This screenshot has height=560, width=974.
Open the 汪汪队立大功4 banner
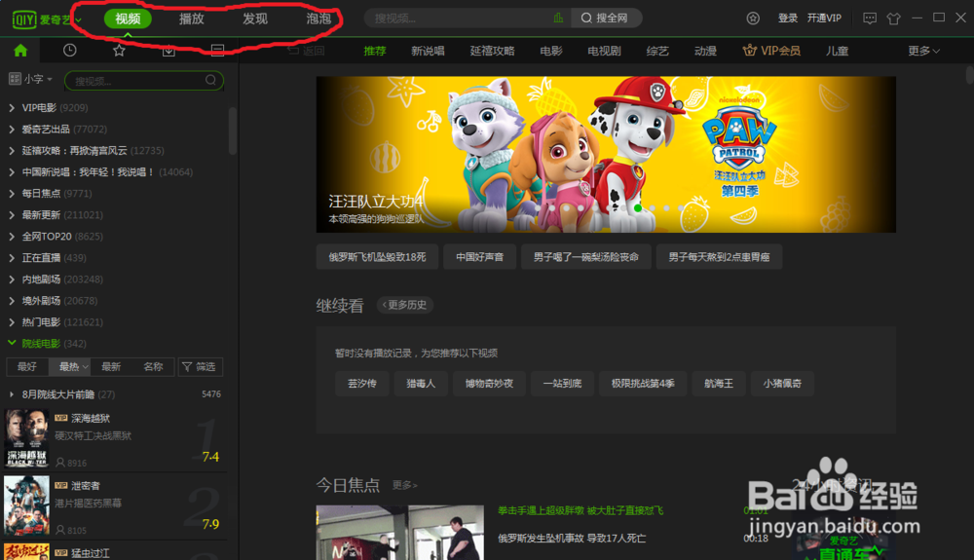606,155
